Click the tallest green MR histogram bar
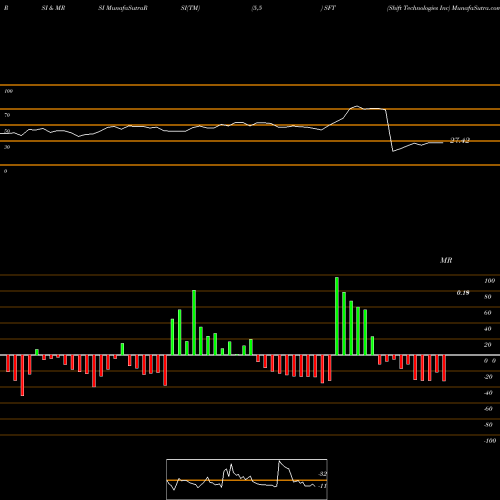 [x=337, y=316]
